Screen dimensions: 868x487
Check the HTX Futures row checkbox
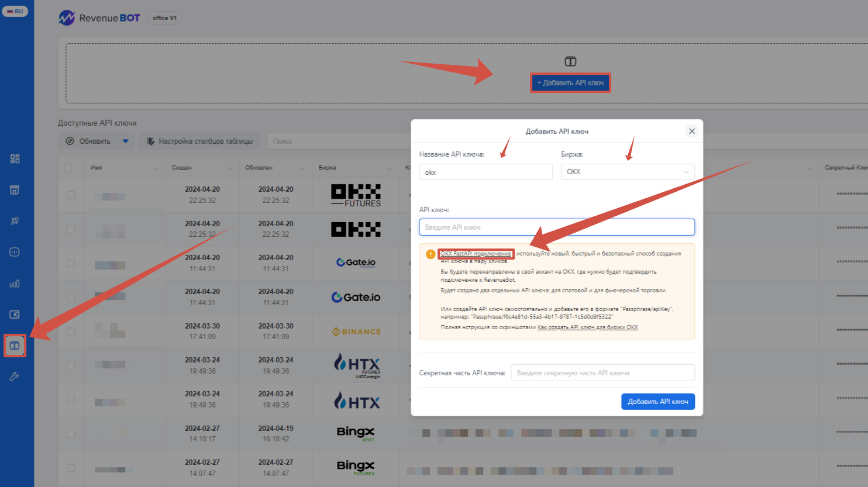tap(71, 365)
